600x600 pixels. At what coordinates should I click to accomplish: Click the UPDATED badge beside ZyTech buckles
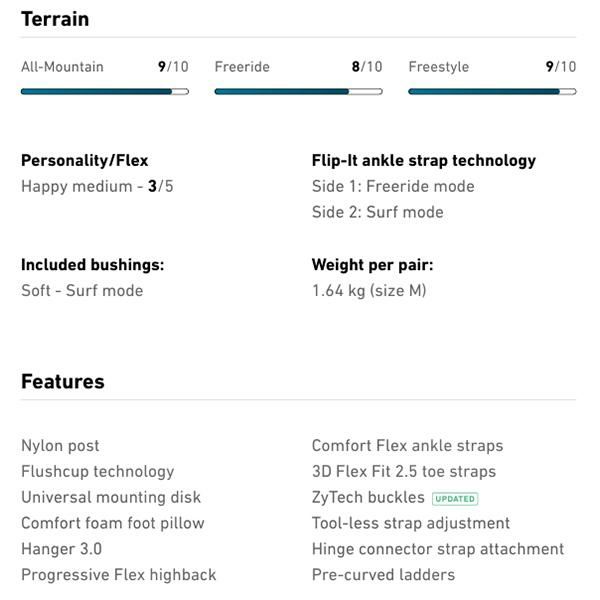455,498
